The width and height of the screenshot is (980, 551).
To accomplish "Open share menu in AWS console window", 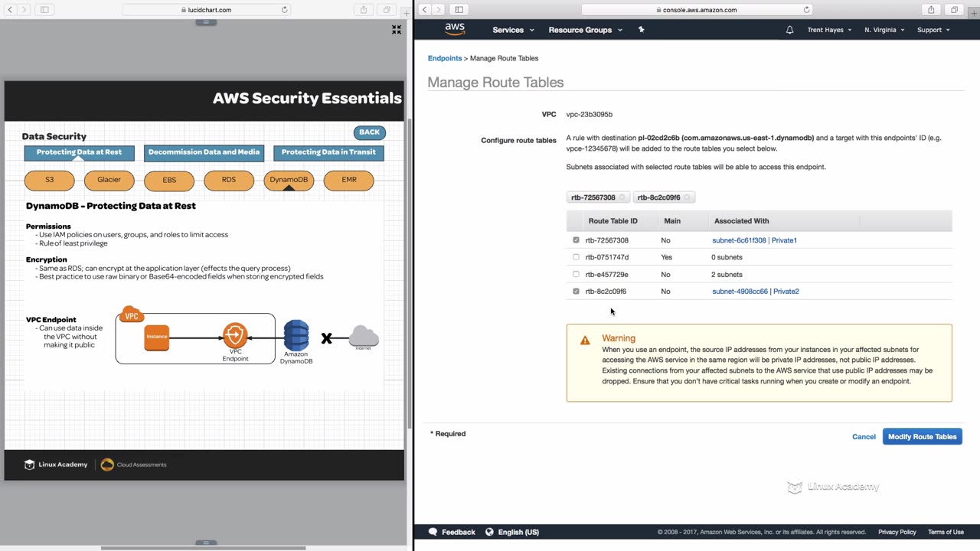I will coord(931,10).
